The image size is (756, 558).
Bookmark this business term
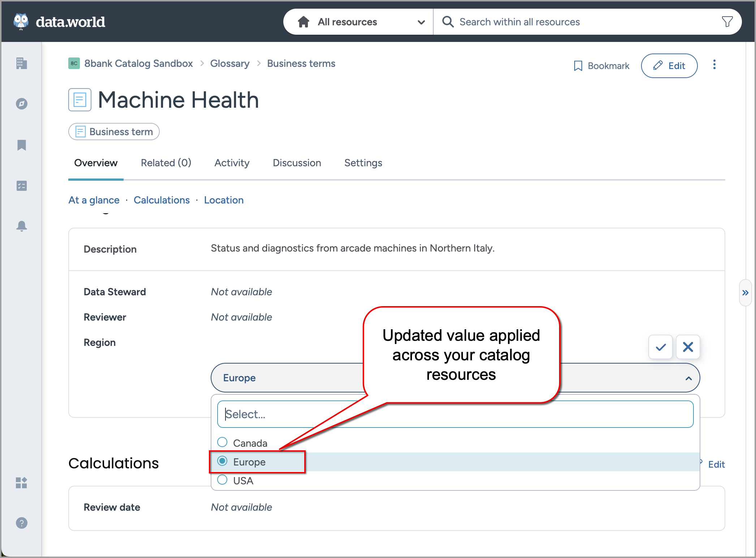point(602,66)
